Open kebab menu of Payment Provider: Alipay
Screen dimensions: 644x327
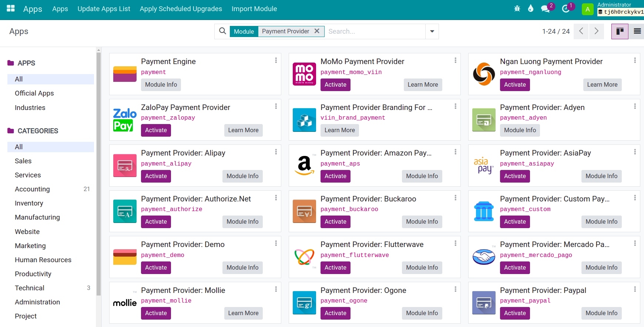click(x=276, y=152)
